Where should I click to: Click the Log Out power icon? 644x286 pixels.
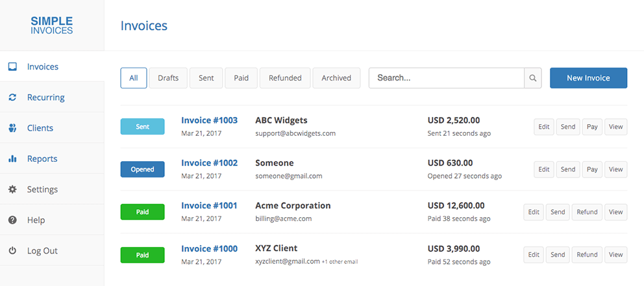12,251
